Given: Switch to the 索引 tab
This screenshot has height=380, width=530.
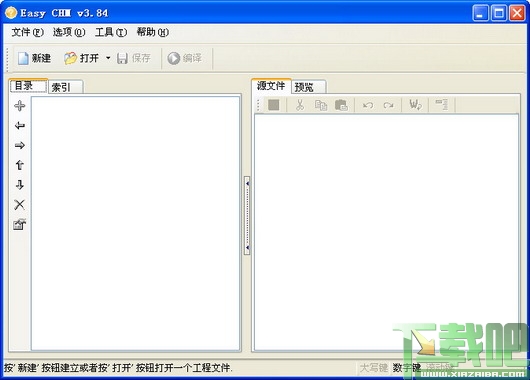Looking at the screenshot, I should tap(66, 87).
